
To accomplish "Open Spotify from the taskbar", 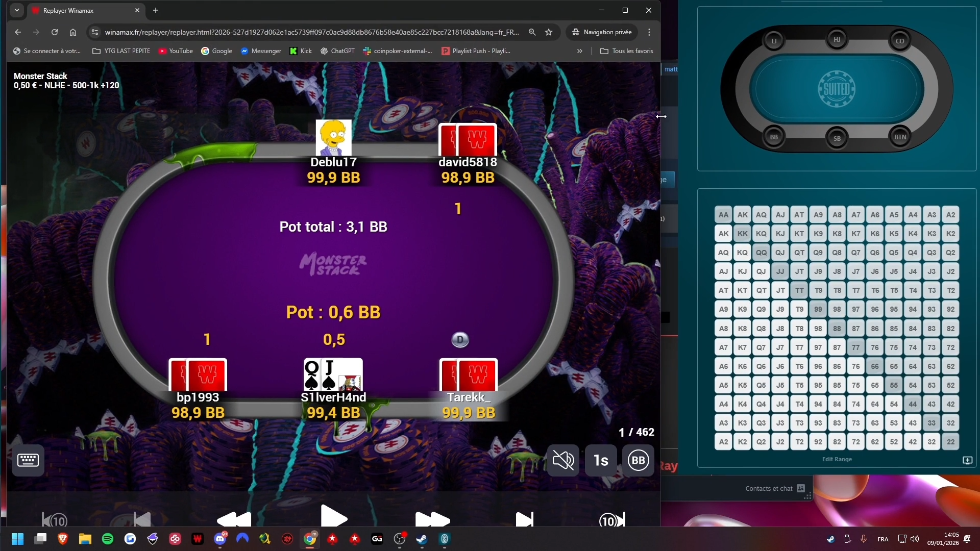I will [x=108, y=539].
